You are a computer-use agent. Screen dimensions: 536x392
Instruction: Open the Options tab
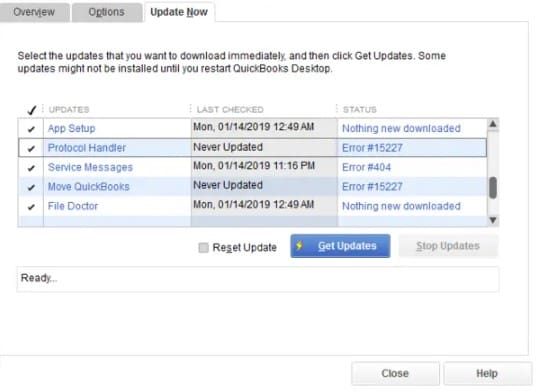[x=107, y=12]
